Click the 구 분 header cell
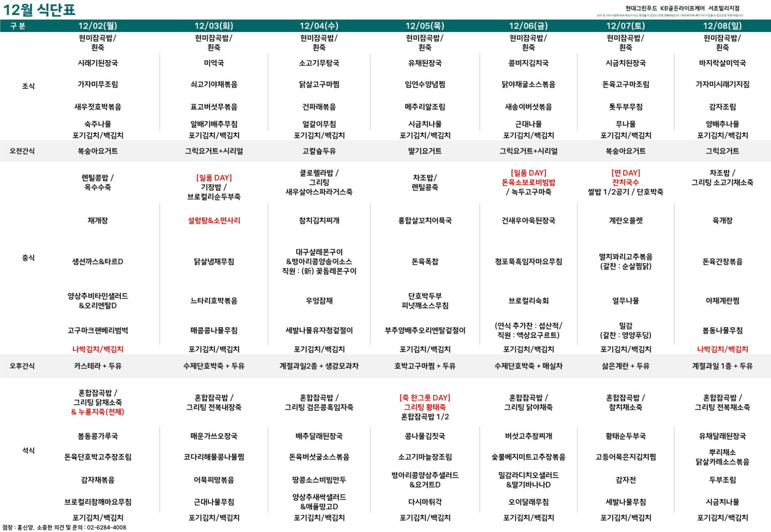Image resolution: width=771 pixels, height=532 pixels. pos(19,26)
